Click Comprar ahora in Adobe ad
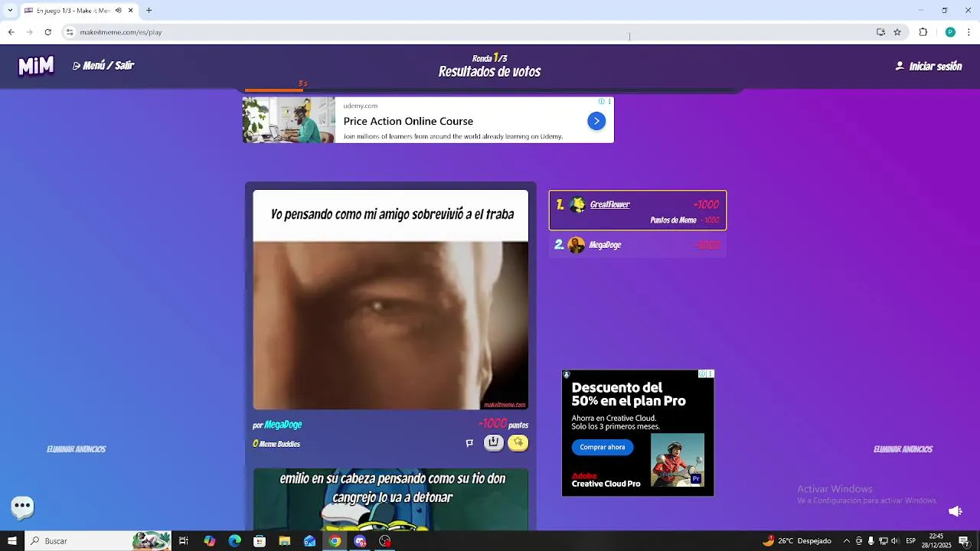 [x=602, y=447]
